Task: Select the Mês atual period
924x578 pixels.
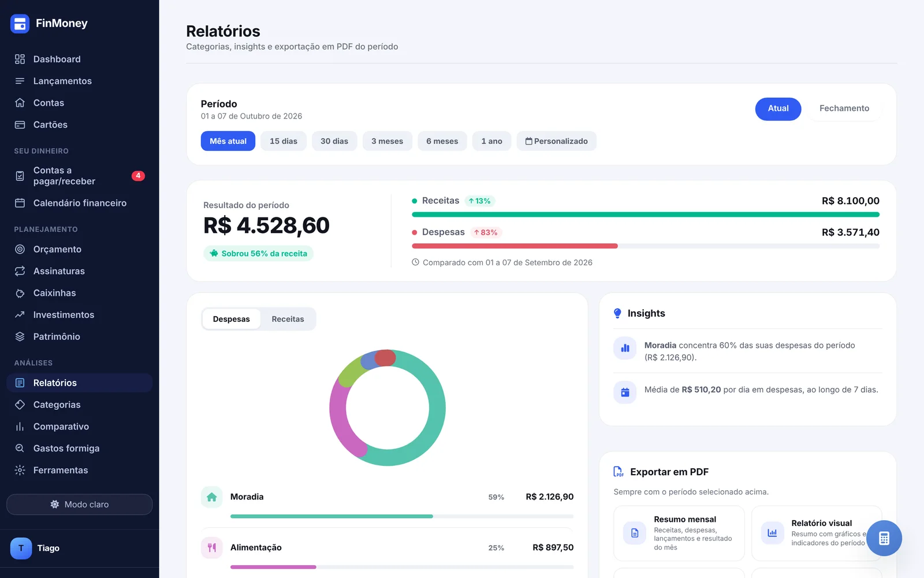Action: coord(228,141)
